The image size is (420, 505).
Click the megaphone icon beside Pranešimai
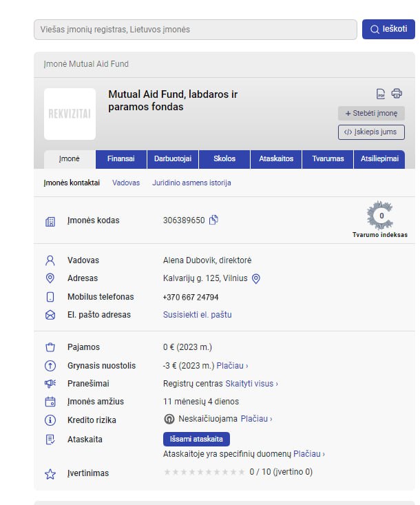click(x=50, y=384)
